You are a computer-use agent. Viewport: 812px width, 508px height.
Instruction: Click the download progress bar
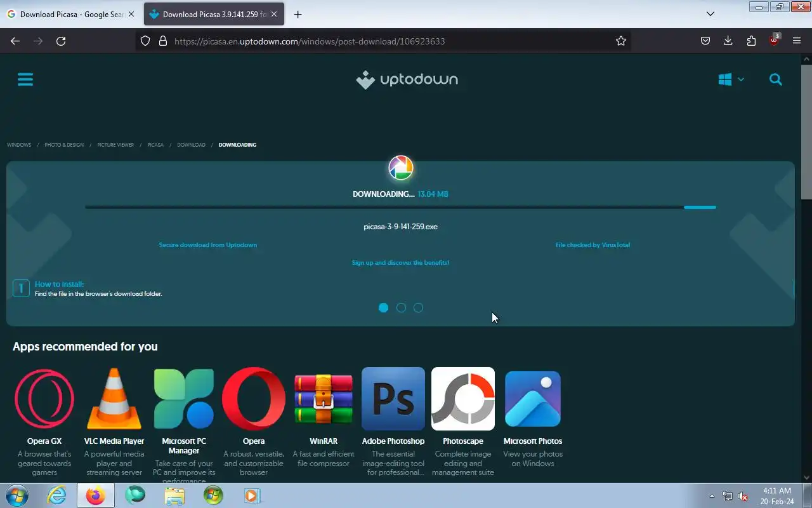tap(401, 207)
